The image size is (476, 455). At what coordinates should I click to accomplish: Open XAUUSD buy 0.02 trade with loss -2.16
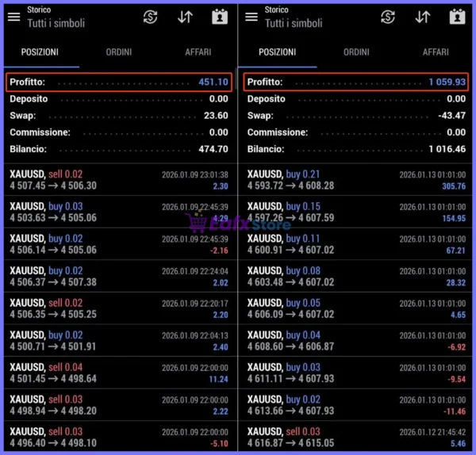tap(121, 244)
